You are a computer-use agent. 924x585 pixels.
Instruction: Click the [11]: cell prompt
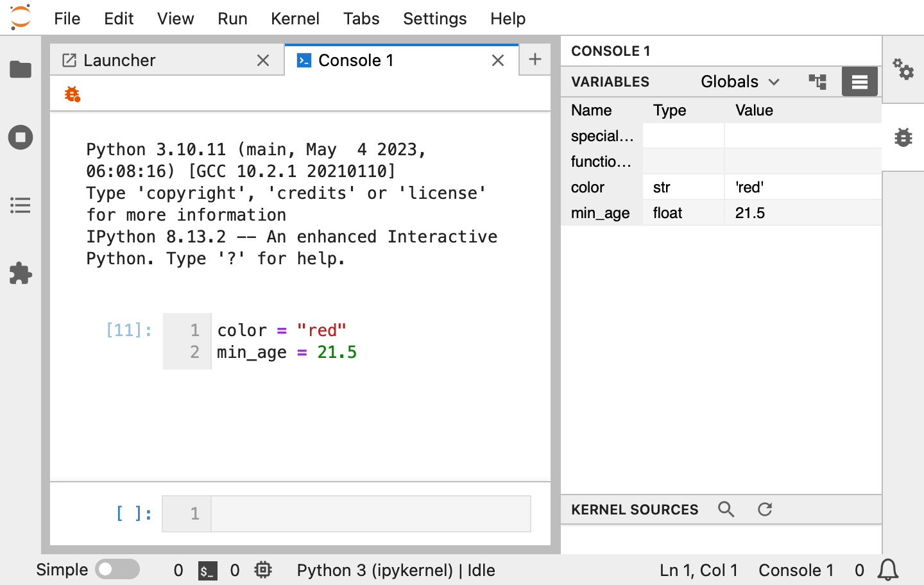[129, 330]
